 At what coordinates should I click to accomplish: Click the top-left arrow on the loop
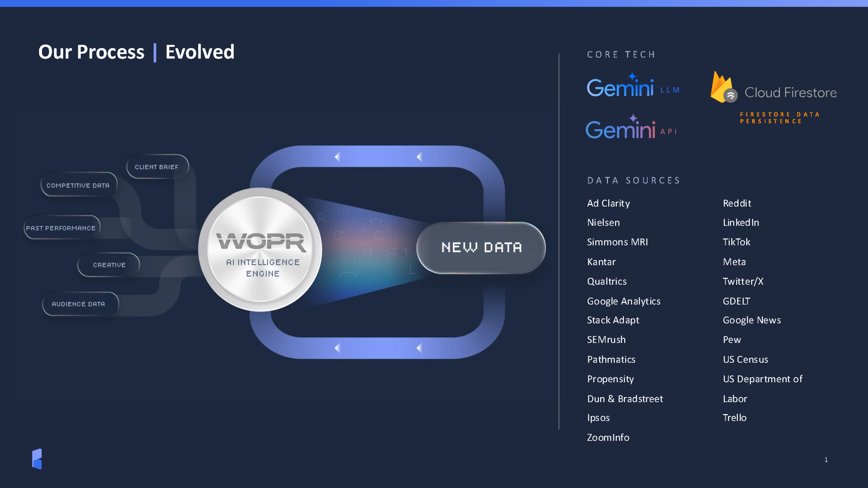click(x=337, y=157)
